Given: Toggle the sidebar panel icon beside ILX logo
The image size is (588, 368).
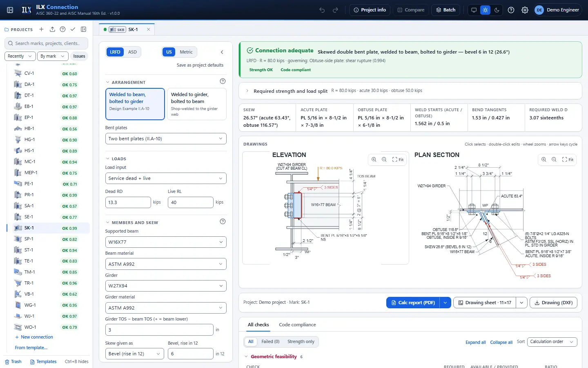Looking at the screenshot, I should coord(10,10).
